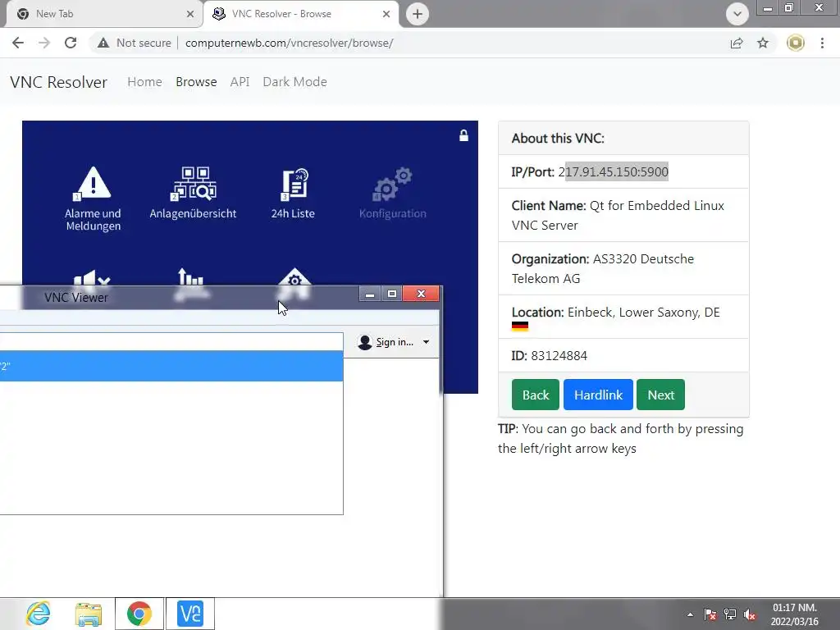Open Internet Explorer from taskbar
Viewport: 840px width, 630px height.
click(38, 614)
